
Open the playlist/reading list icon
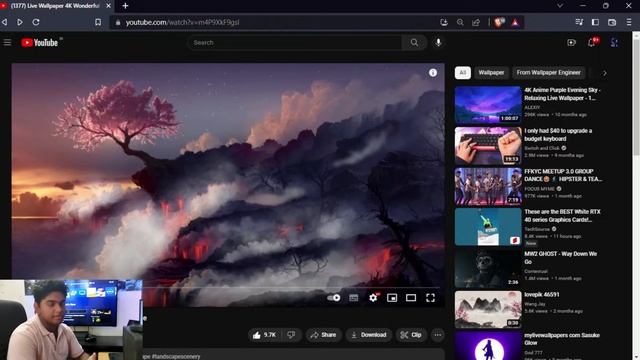point(579,22)
